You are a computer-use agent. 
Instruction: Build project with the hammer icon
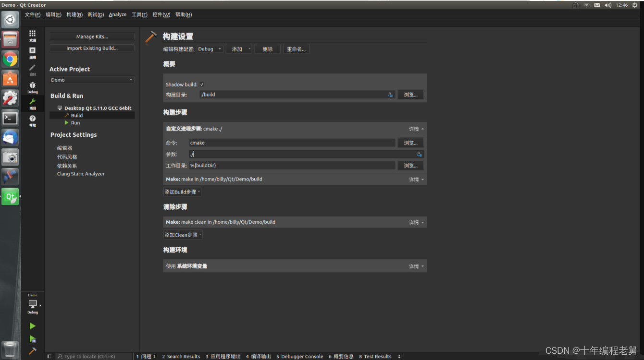point(32,351)
